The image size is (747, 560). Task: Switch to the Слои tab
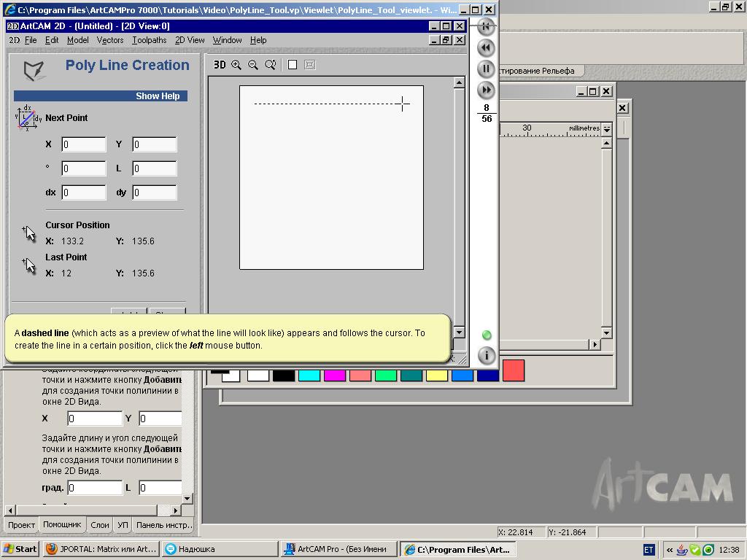tap(99, 525)
